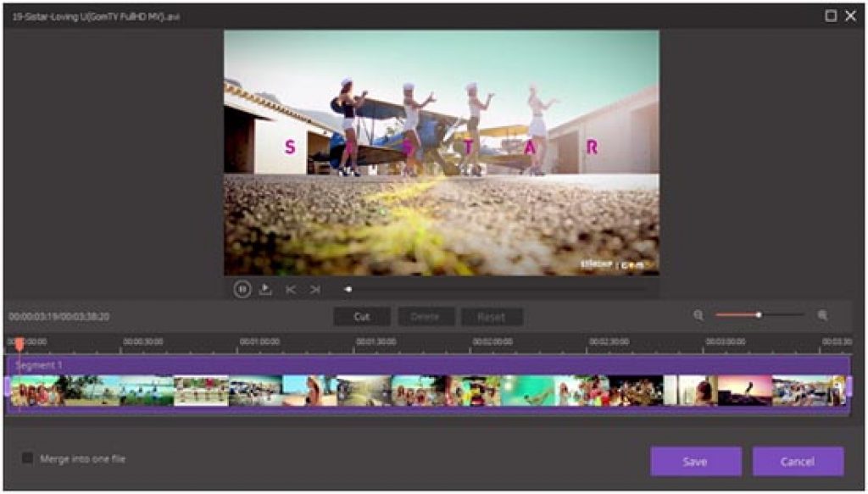Click a thumbnail inside Segment 1 strip

point(339,392)
